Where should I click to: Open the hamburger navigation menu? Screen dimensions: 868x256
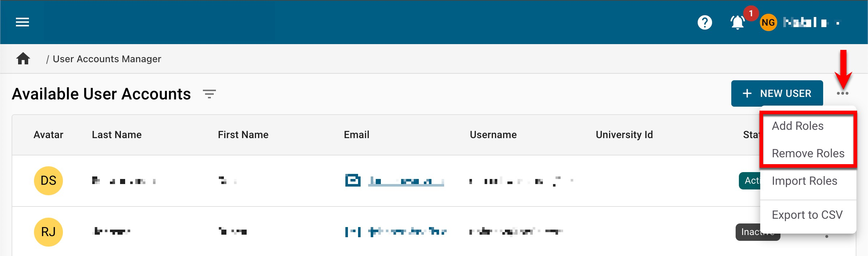point(22,22)
